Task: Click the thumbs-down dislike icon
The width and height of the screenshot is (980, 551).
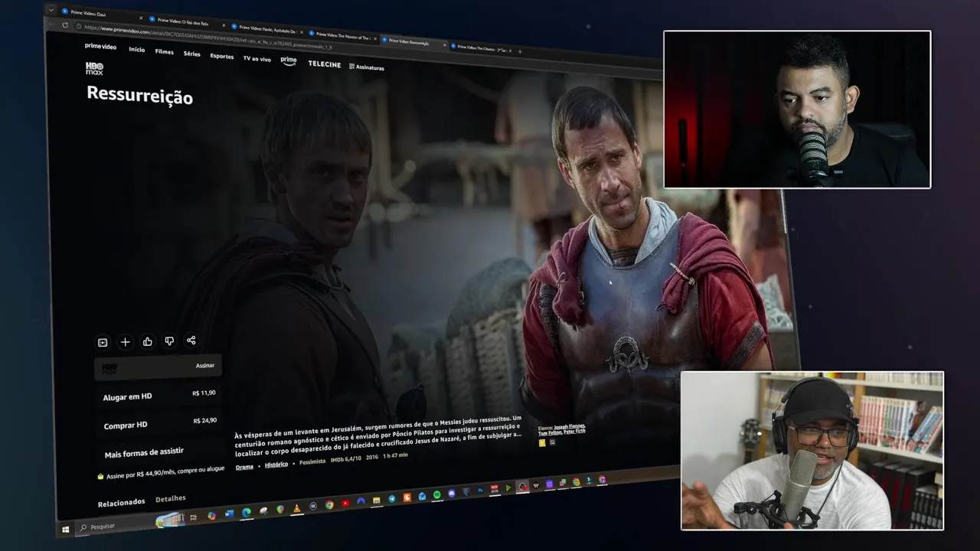Action: pyautogui.click(x=169, y=341)
